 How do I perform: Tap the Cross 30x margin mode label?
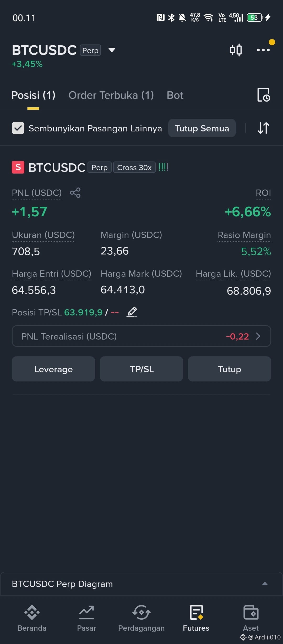[134, 167]
